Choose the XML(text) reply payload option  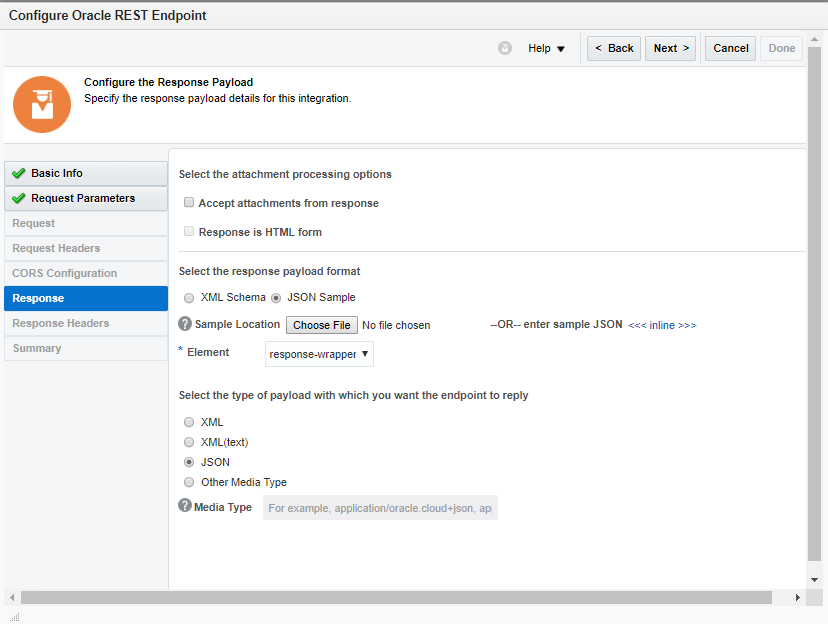coord(189,442)
